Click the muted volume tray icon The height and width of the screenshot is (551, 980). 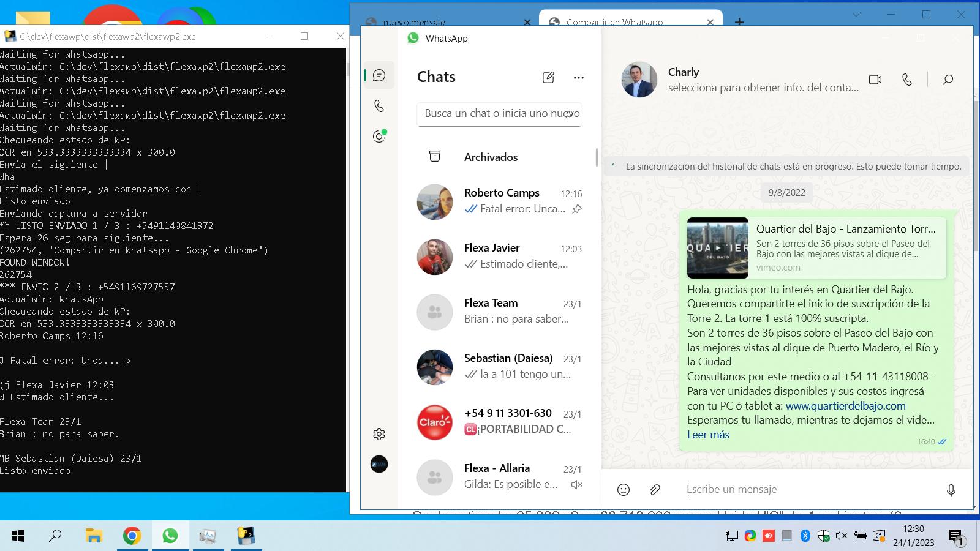[842, 536]
